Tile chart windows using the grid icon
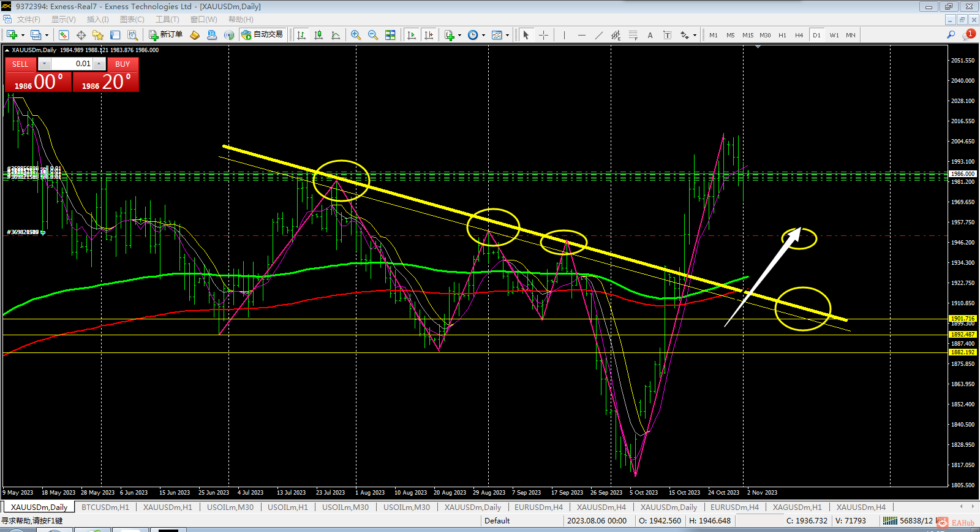This screenshot has height=532, width=980. click(390, 35)
